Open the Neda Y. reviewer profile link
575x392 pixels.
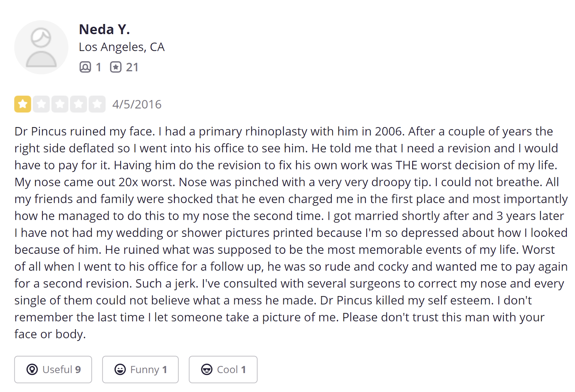click(104, 29)
